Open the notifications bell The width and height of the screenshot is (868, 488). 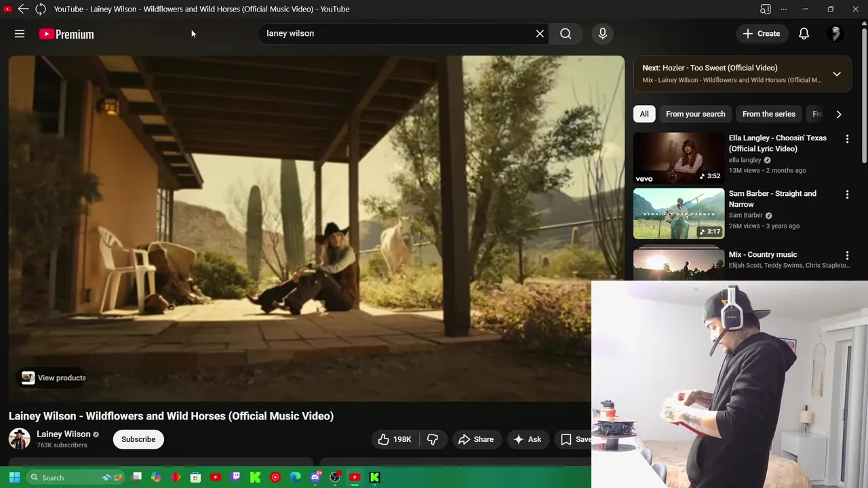804,34
